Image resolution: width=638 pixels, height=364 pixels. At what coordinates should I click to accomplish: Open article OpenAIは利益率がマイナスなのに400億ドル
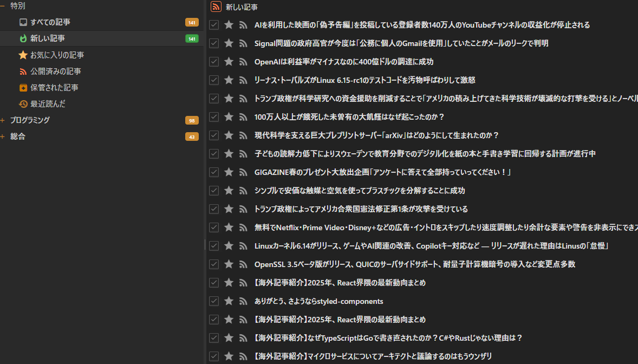point(344,62)
